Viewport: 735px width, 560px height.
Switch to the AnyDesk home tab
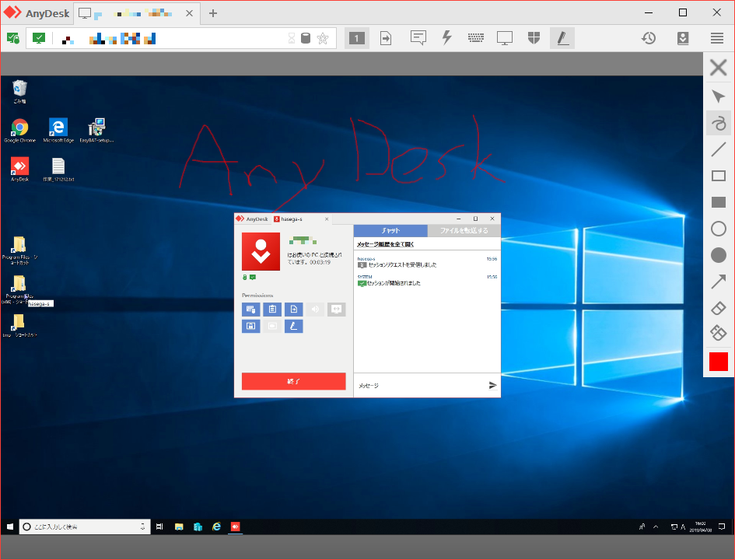coord(37,13)
